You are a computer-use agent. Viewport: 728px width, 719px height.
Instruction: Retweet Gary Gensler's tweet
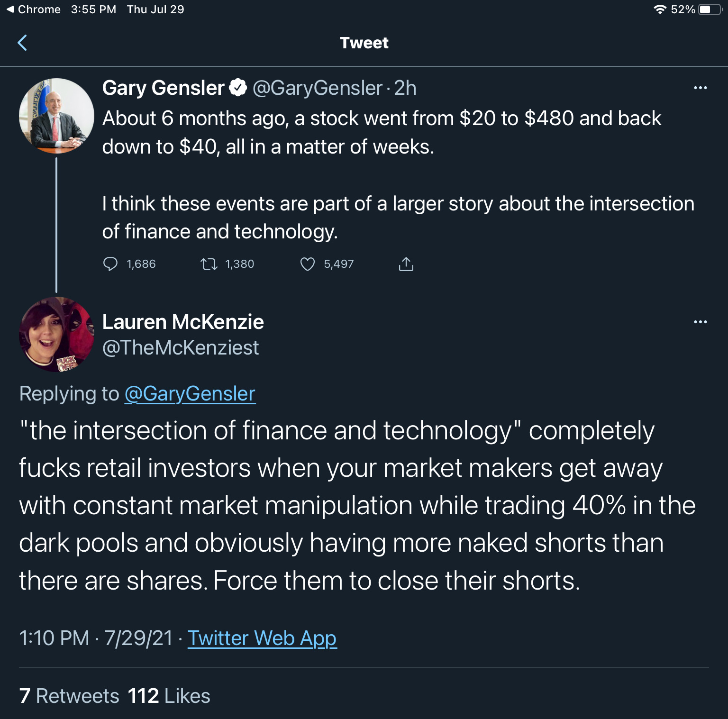pos(209,264)
